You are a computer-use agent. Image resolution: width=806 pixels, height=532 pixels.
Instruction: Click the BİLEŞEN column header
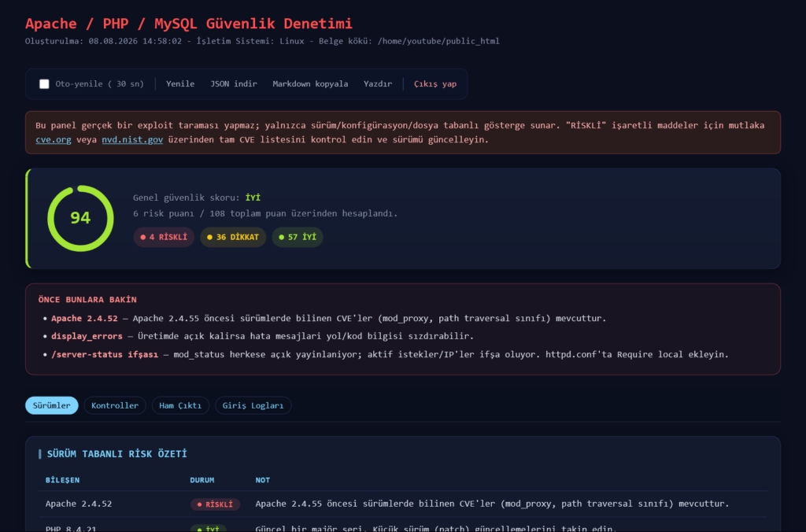pyautogui.click(x=62, y=479)
